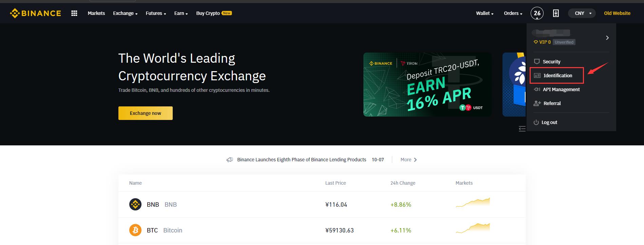The image size is (644, 245).
Task: Click the Binance logo
Action: pos(35,13)
